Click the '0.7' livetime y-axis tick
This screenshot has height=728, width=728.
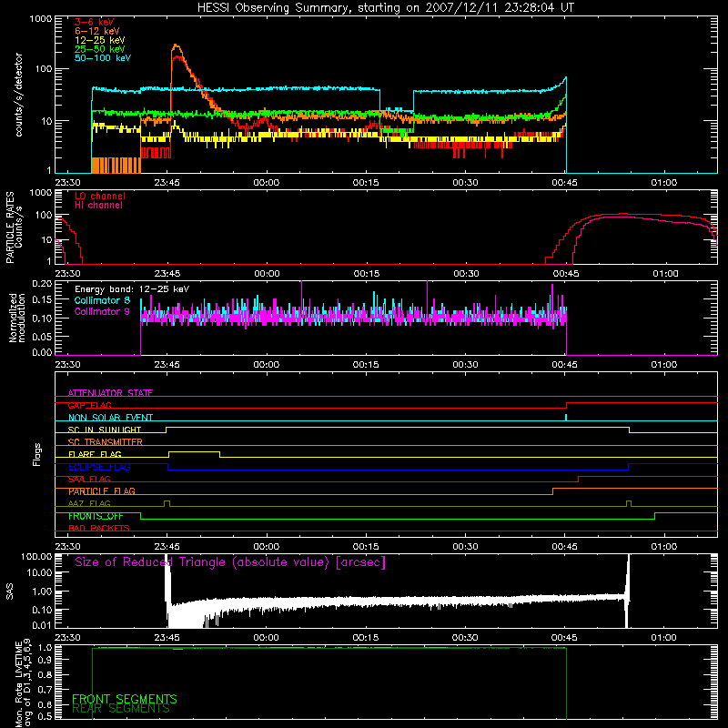45,690
